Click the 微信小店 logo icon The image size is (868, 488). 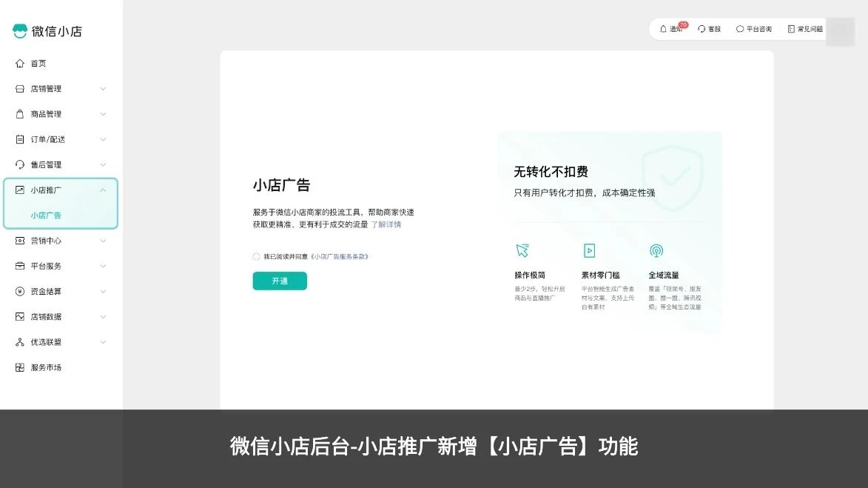click(x=20, y=31)
